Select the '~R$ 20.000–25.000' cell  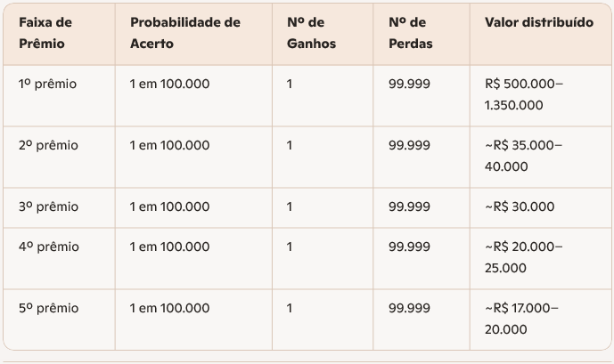(524, 257)
